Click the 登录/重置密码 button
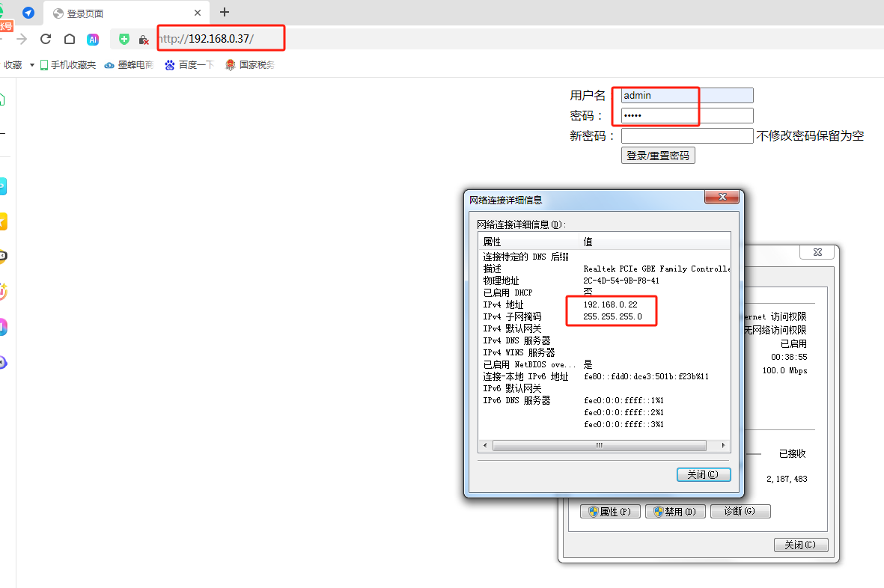The height and width of the screenshot is (588, 884). point(658,156)
